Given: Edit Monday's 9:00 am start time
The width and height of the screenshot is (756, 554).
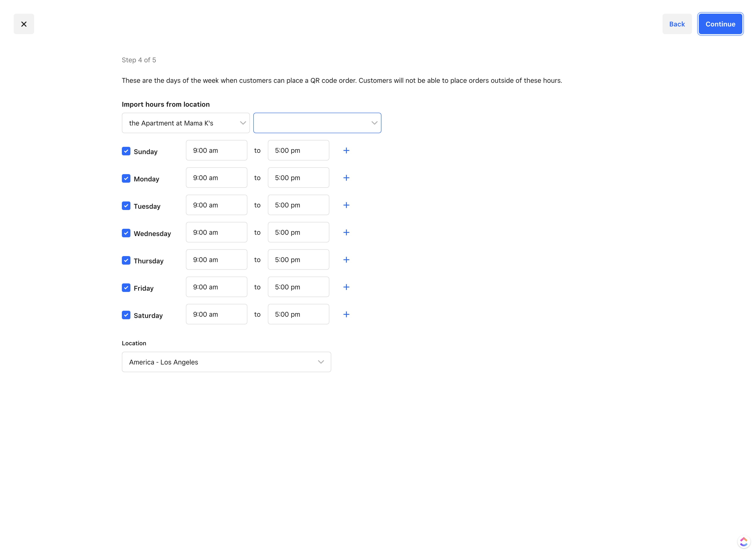Looking at the screenshot, I should pos(216,177).
